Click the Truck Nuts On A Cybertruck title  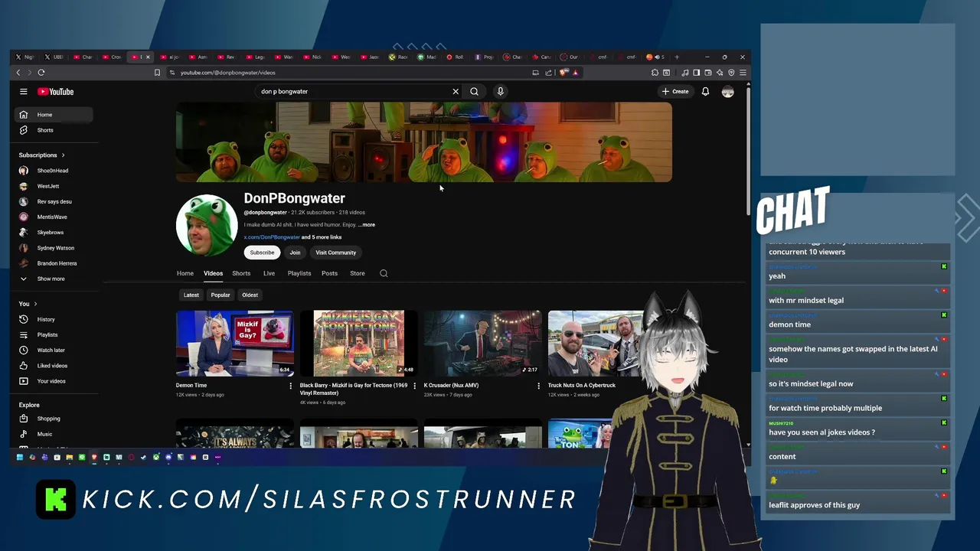coord(582,386)
